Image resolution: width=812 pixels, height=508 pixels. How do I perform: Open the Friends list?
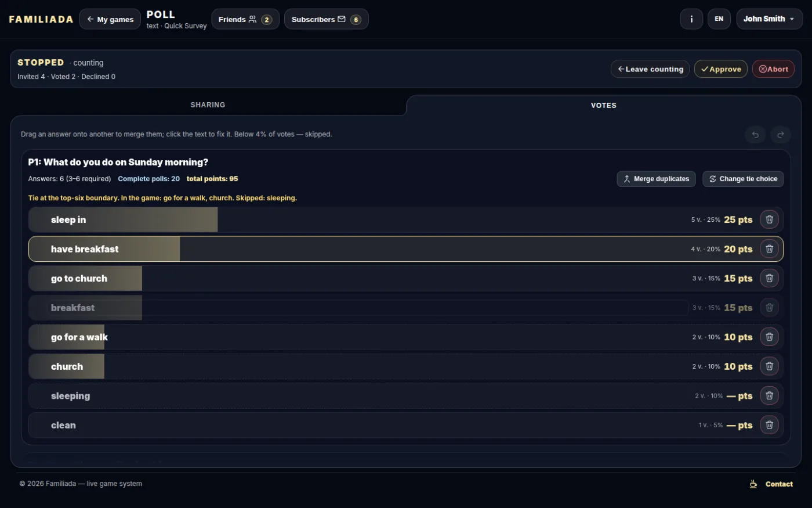245,19
